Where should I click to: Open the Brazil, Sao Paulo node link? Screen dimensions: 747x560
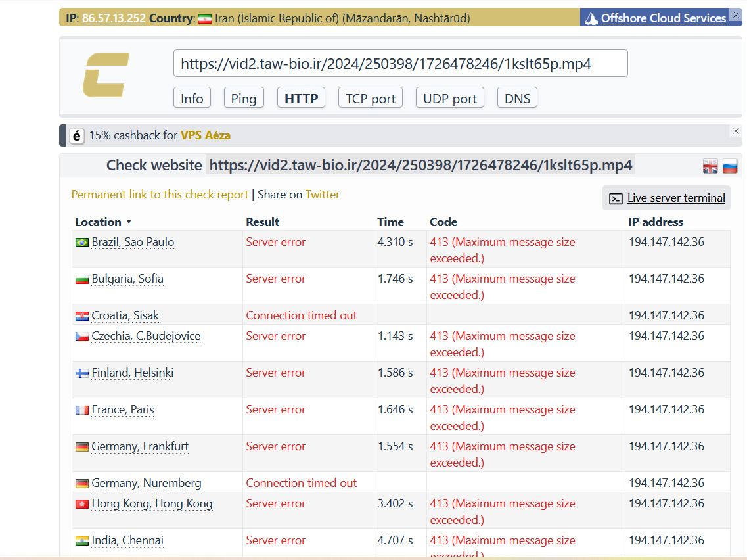[133, 242]
